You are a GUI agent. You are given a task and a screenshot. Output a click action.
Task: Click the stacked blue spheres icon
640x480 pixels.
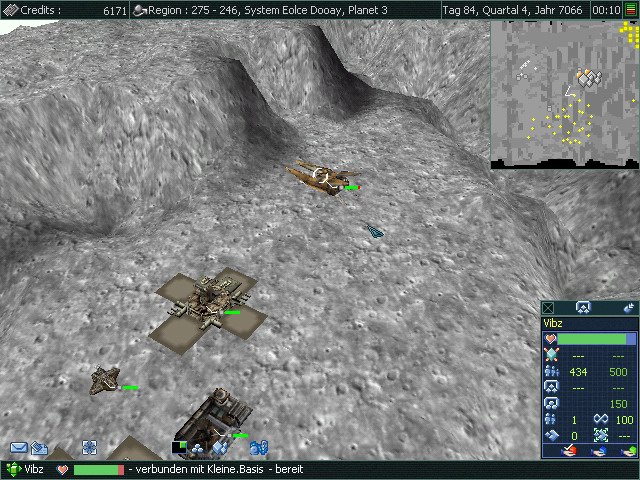[197, 449]
